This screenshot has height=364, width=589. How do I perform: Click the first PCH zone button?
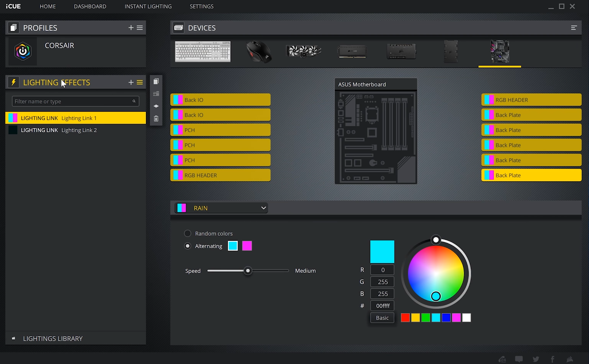pyautogui.click(x=220, y=130)
